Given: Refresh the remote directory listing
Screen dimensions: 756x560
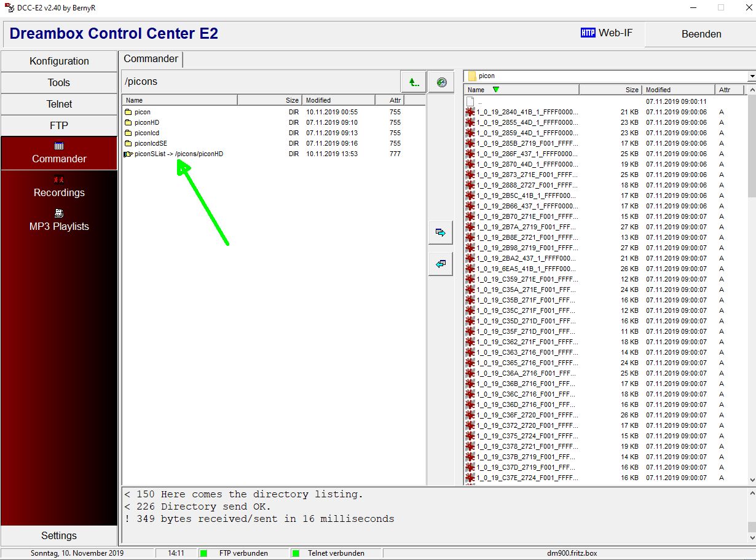Looking at the screenshot, I should tap(441, 82).
